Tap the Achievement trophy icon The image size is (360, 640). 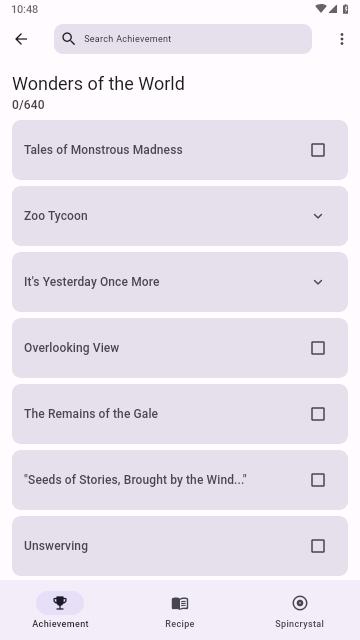(x=60, y=602)
